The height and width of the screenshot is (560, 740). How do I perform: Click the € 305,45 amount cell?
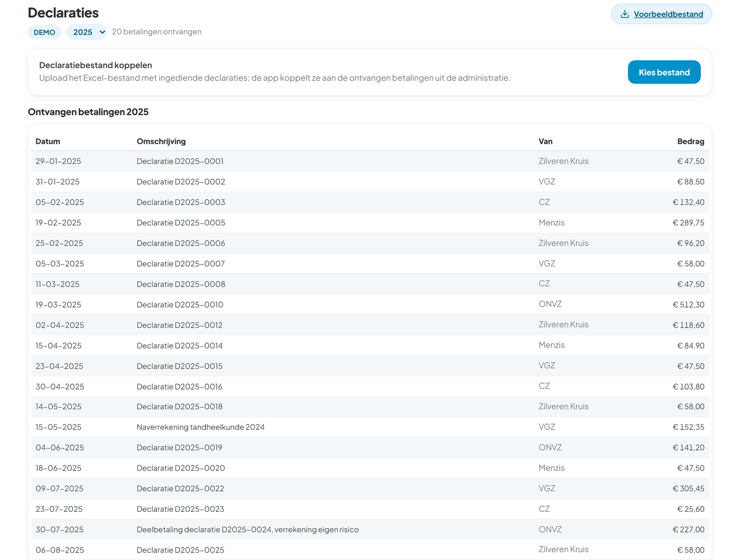[688, 489]
